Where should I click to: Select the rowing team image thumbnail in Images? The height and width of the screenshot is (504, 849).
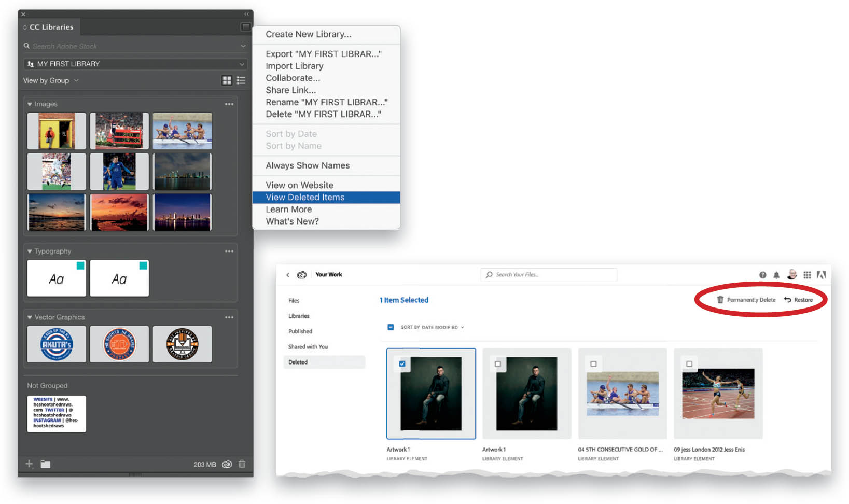pos(182,131)
